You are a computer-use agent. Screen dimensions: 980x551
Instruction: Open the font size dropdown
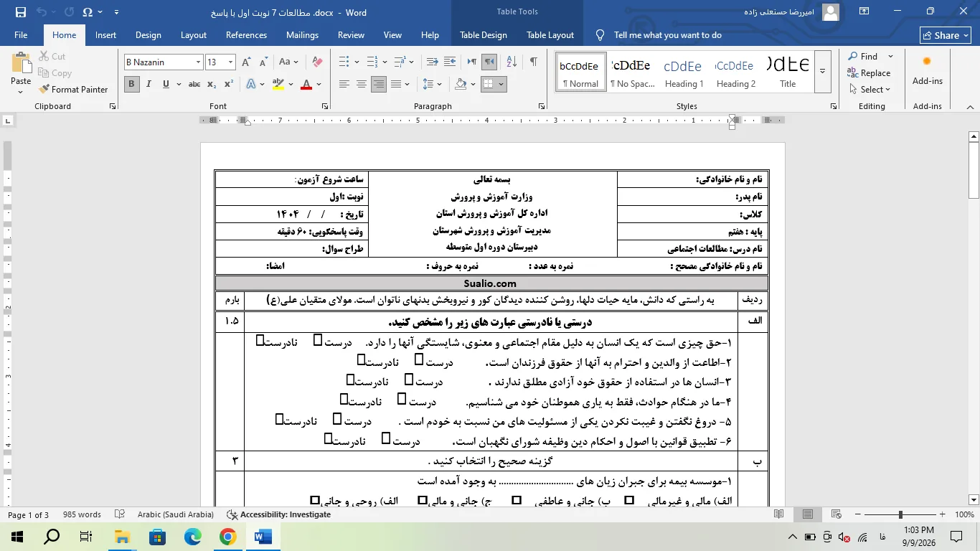(x=230, y=62)
